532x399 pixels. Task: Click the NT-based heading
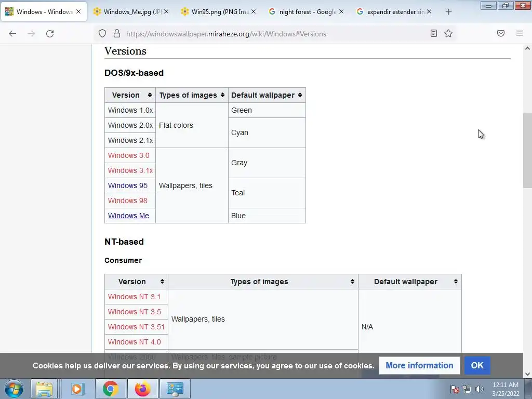click(x=124, y=242)
